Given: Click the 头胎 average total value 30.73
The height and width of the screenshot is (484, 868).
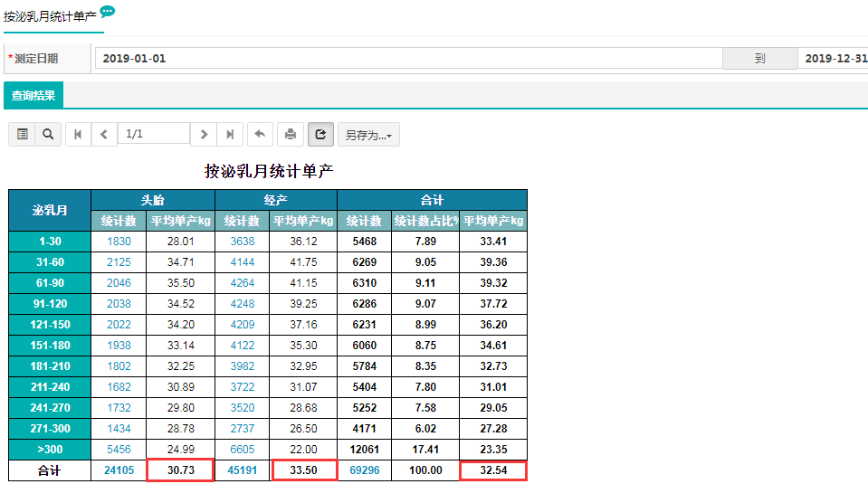Looking at the screenshot, I should [180, 470].
